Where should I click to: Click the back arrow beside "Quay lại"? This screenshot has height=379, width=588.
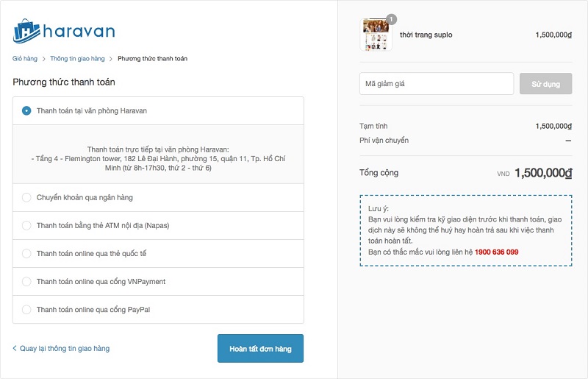click(x=15, y=348)
